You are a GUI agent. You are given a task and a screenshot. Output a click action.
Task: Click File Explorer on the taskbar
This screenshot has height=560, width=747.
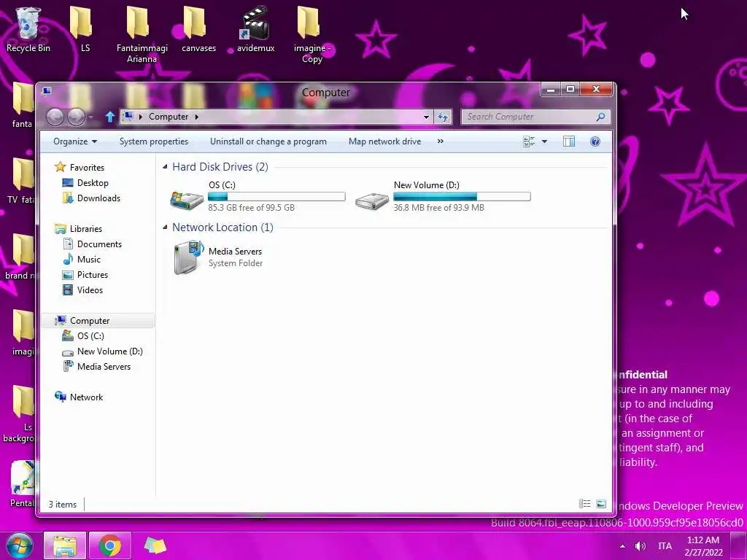tap(65, 545)
